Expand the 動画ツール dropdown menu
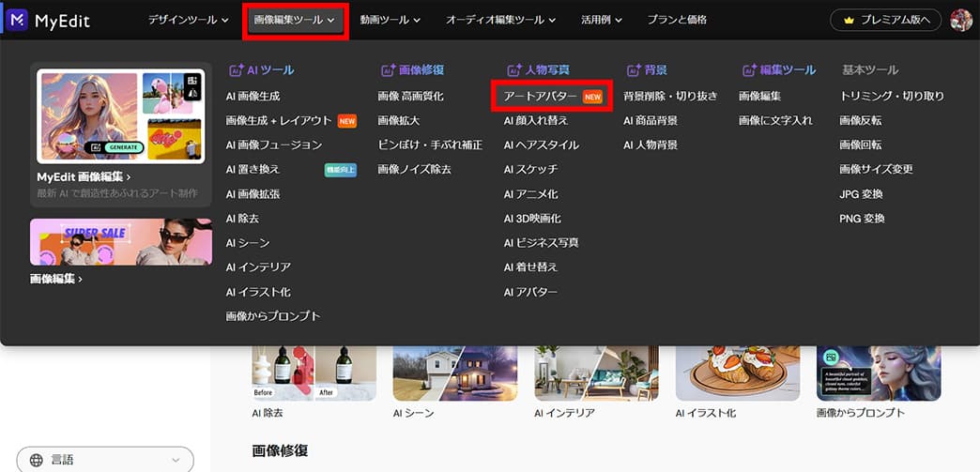 click(x=384, y=20)
